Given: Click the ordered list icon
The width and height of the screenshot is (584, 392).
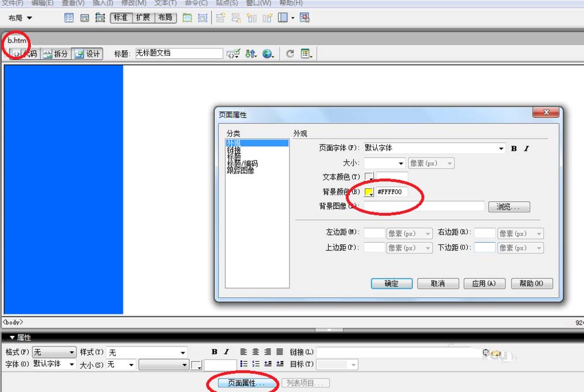Looking at the screenshot, I should tap(256, 364).
